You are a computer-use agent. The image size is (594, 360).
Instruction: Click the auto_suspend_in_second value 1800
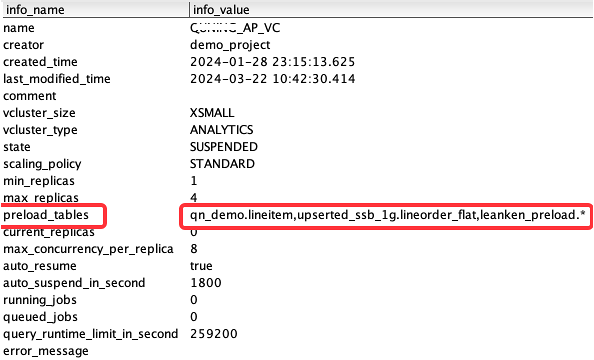click(x=206, y=283)
